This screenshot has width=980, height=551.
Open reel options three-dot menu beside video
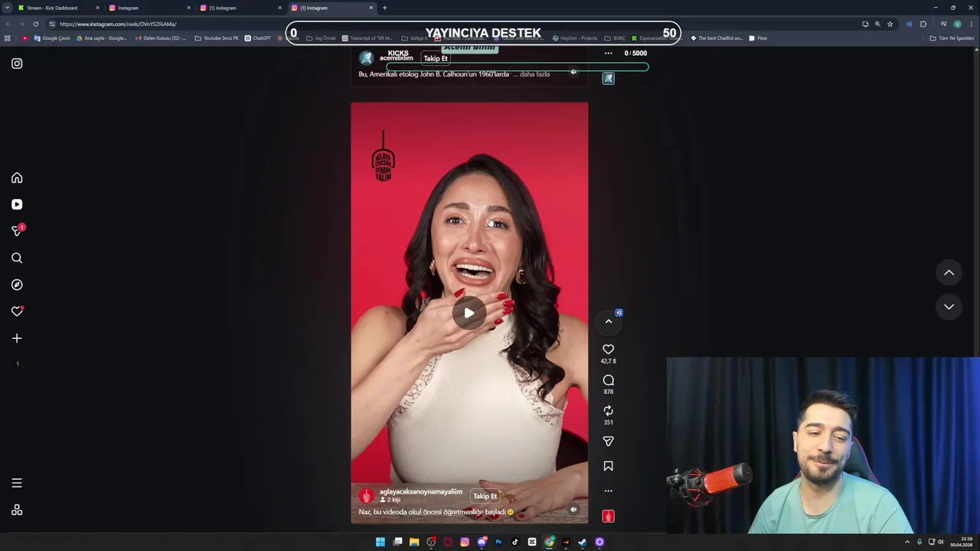click(609, 491)
